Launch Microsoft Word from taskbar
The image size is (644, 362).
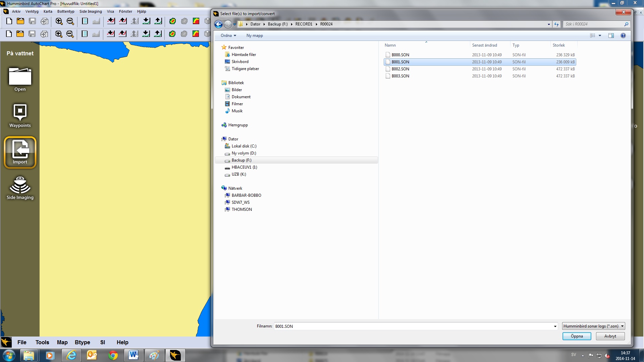133,355
